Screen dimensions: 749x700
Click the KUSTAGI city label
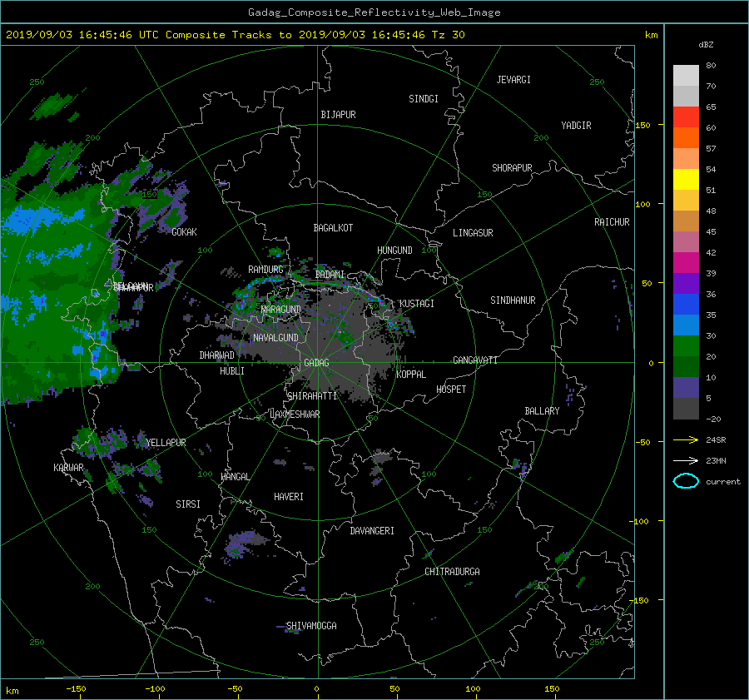pyautogui.click(x=417, y=304)
